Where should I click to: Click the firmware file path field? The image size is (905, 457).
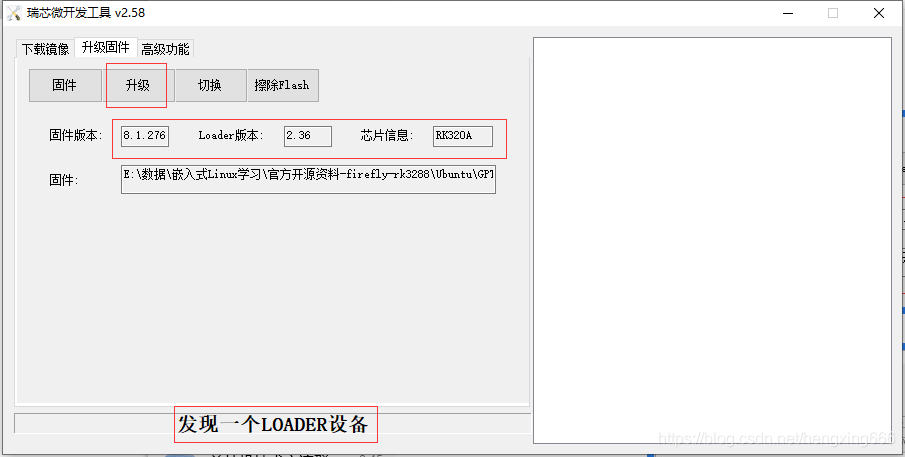pos(308,179)
